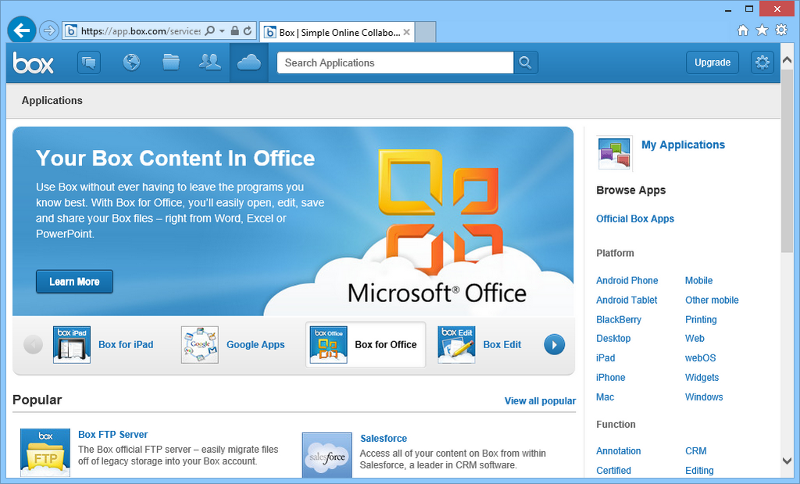Viewport: 800px width, 484px height.
Task: Open the updates (globe) icon in navbar
Action: pos(131,62)
